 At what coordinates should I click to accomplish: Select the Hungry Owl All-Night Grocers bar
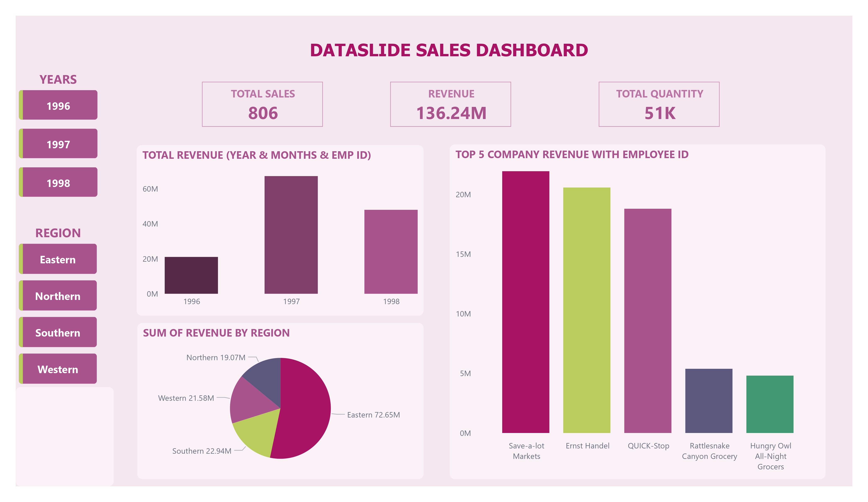click(x=769, y=404)
